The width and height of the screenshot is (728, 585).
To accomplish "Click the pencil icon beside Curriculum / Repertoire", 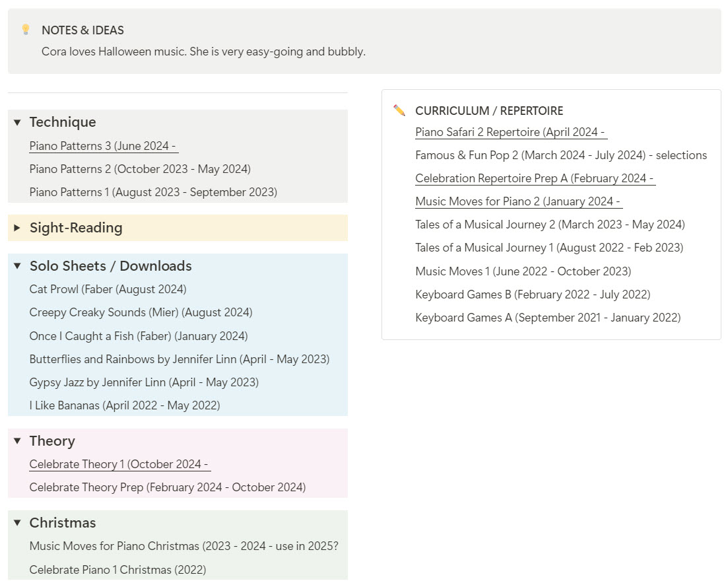I will [399, 110].
